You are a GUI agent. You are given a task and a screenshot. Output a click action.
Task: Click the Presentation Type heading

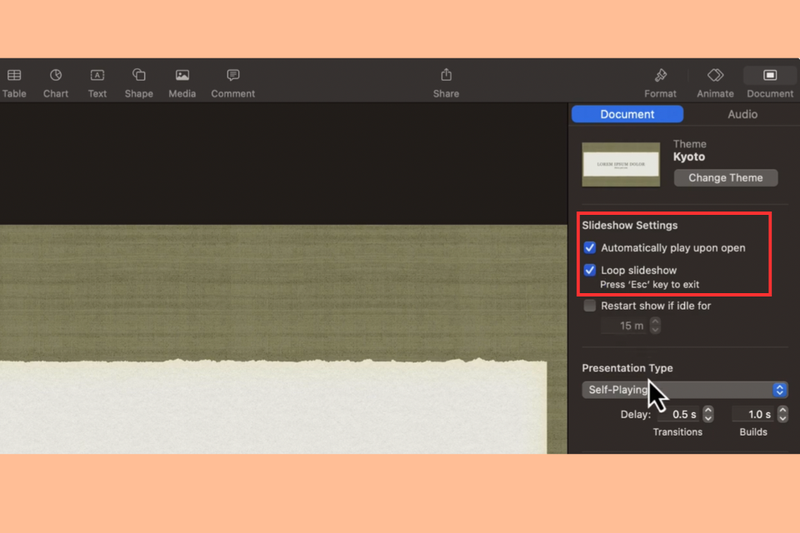pos(627,368)
